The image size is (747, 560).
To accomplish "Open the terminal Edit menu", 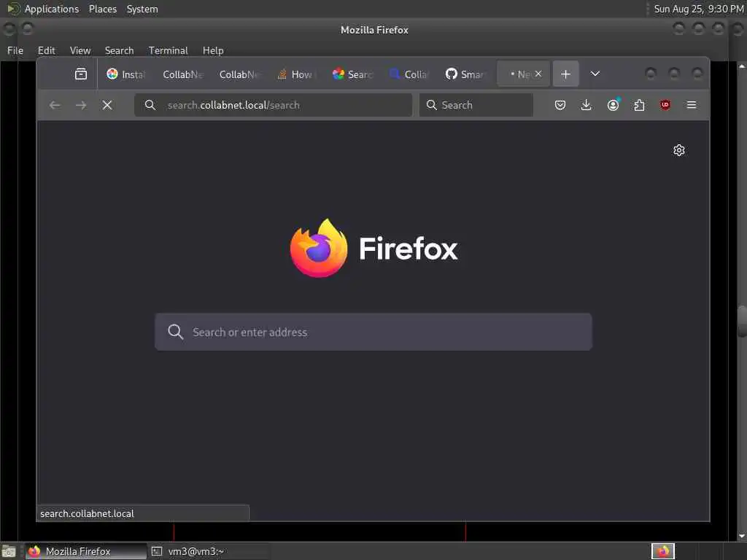I will click(x=46, y=50).
